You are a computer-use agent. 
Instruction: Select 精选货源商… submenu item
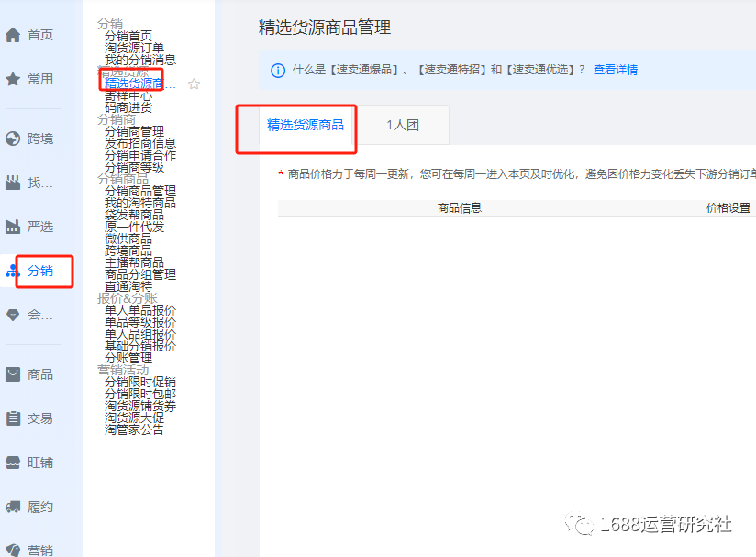click(140, 84)
